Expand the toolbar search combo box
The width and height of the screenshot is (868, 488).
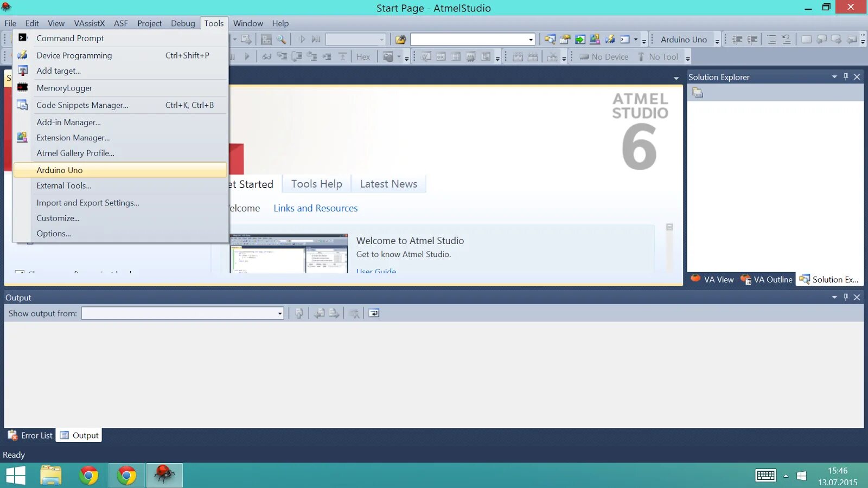[531, 40]
